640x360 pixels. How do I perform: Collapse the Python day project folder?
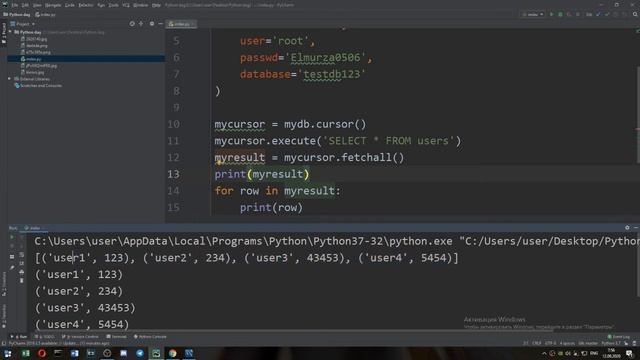pyautogui.click(x=10, y=32)
